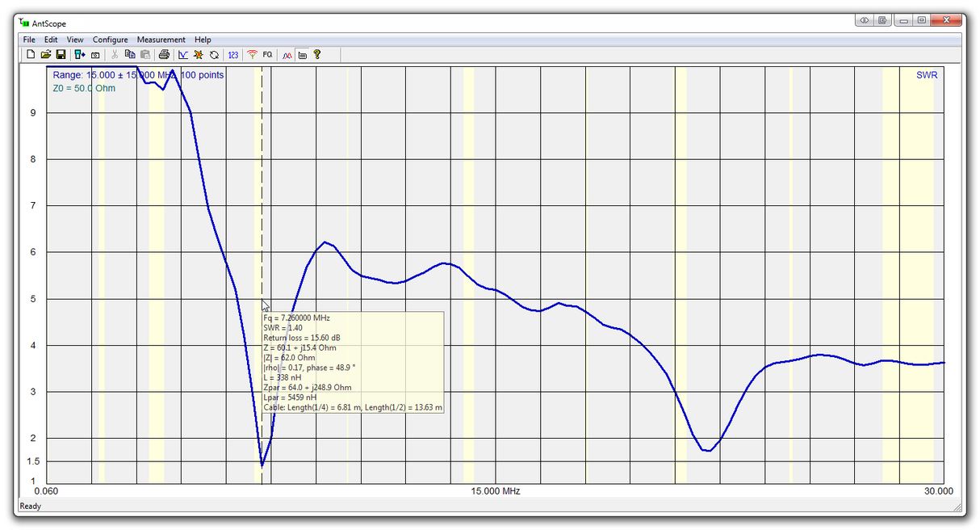This screenshot has height=530, width=980.
Task: Save the current SWR scan
Action: pos(61,54)
